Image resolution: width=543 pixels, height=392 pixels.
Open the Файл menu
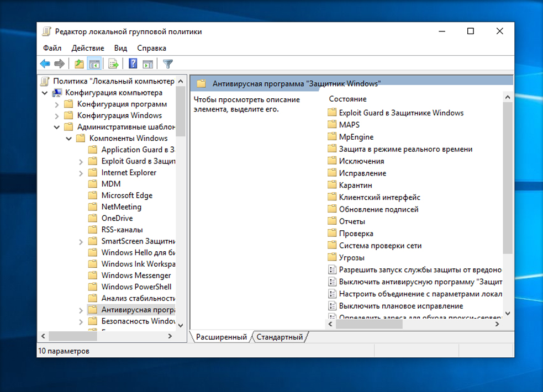point(52,48)
